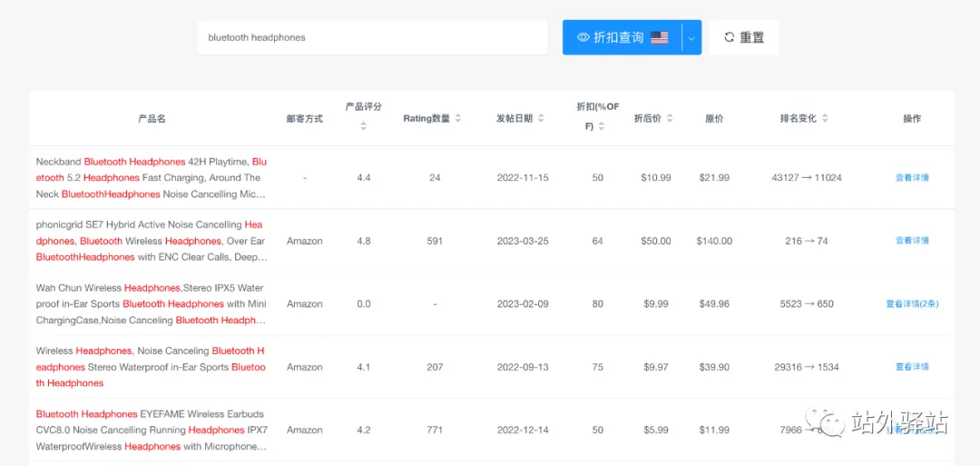This screenshot has height=466, width=980.
Task: Sort by Rating数量 column sort icon
Action: [458, 118]
